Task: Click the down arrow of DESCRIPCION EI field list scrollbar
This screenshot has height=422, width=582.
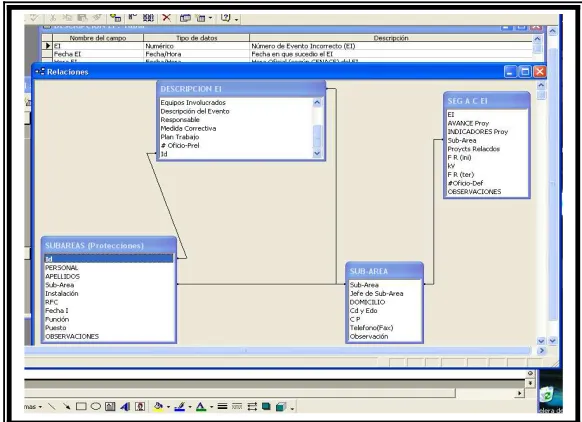Action: [x=317, y=153]
